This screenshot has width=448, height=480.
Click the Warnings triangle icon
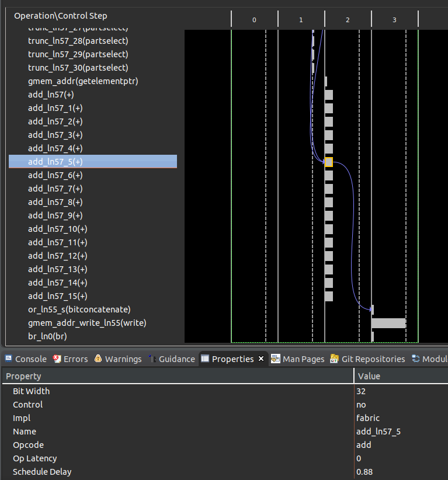(98, 359)
